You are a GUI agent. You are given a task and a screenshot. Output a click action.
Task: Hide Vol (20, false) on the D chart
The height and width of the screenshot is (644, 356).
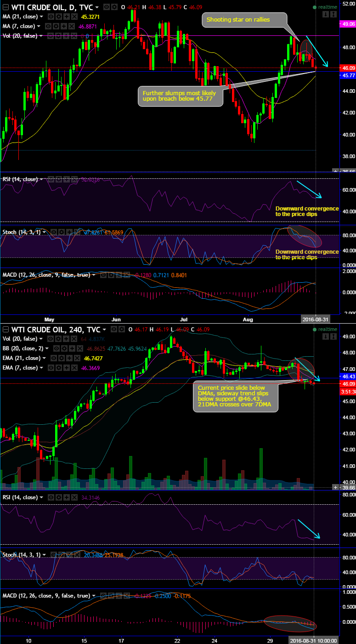[51, 36]
